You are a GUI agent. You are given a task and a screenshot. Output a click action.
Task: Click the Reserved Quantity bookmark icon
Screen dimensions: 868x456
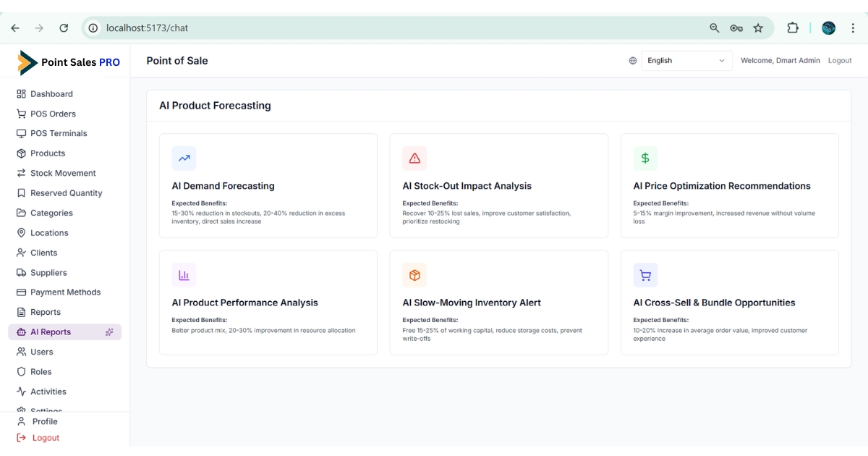click(x=21, y=193)
